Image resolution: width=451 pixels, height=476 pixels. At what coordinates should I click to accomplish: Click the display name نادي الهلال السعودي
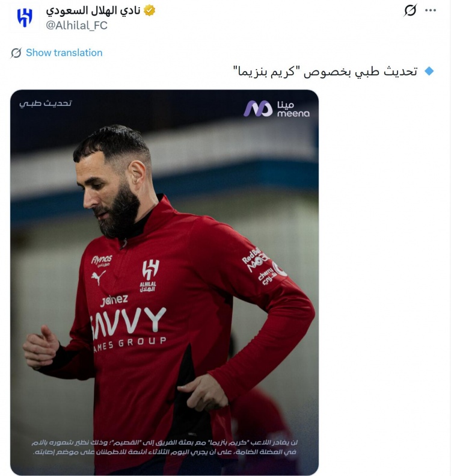(93, 11)
